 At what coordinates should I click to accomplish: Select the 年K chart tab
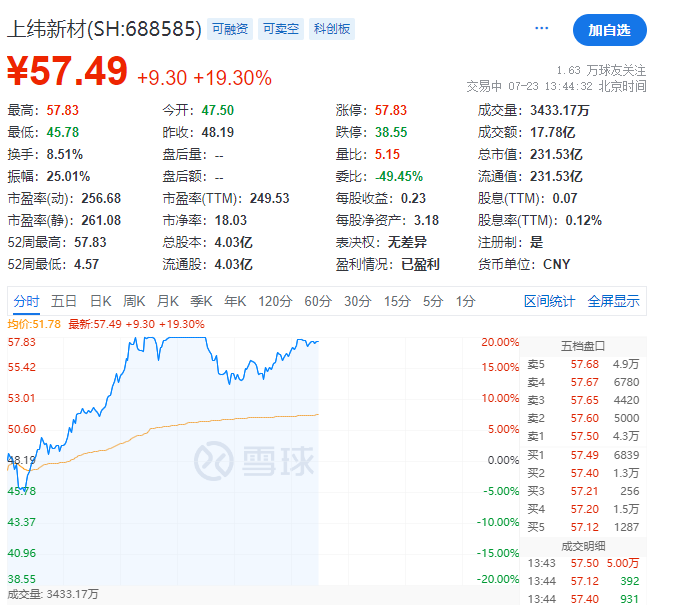(x=235, y=301)
